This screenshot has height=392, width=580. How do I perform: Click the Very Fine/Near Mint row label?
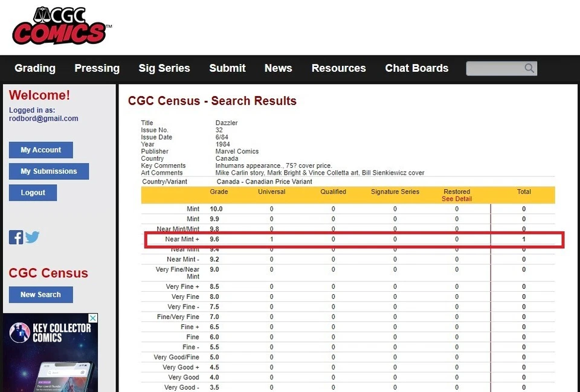tap(178, 273)
